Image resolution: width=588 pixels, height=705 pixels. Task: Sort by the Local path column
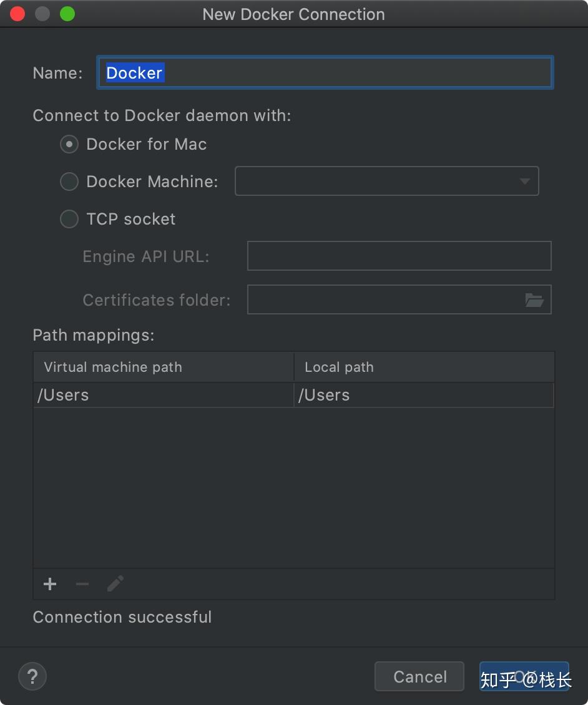(x=339, y=367)
